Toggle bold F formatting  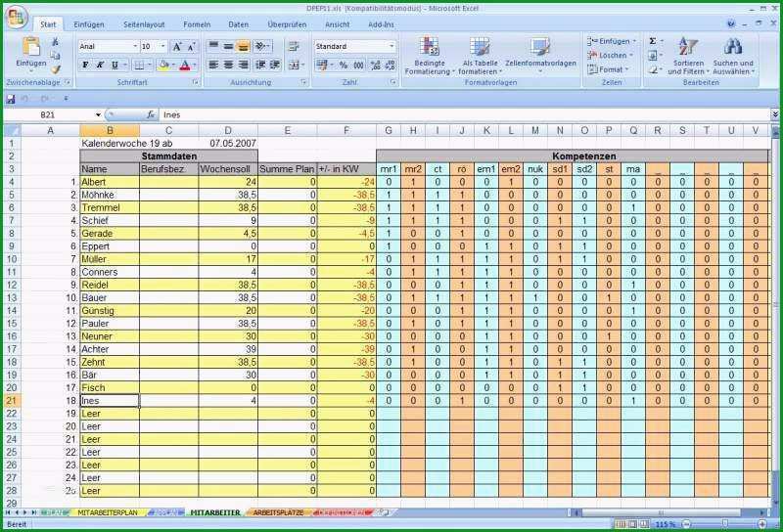point(85,65)
